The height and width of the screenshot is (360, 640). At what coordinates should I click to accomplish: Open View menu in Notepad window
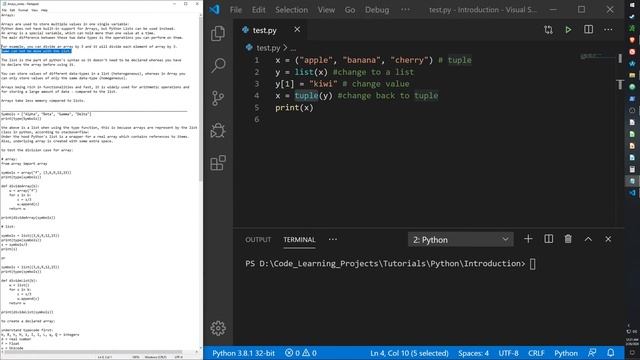34,10
